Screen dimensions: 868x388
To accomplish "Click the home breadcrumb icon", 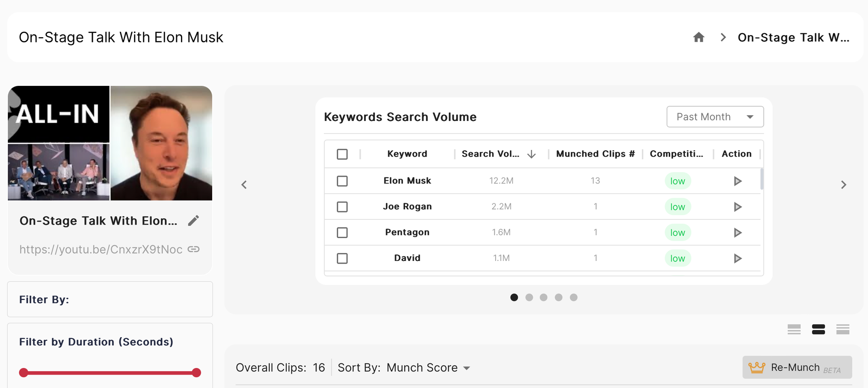I will [x=698, y=37].
